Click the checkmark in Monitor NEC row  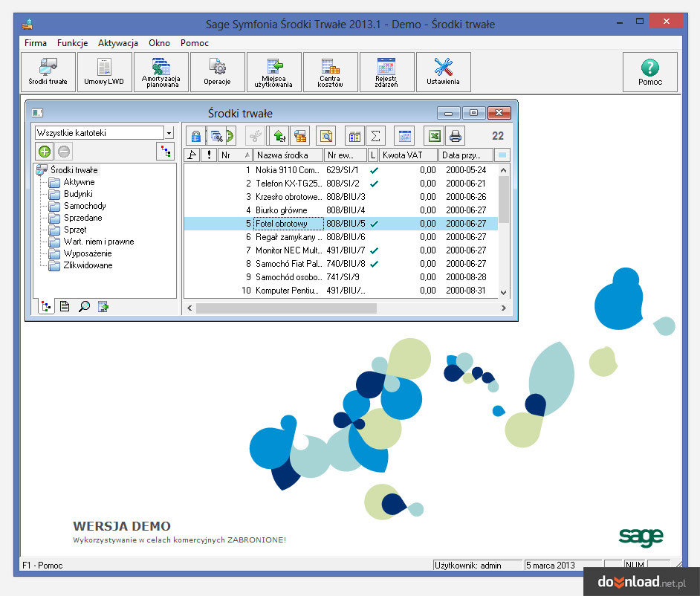tap(374, 250)
